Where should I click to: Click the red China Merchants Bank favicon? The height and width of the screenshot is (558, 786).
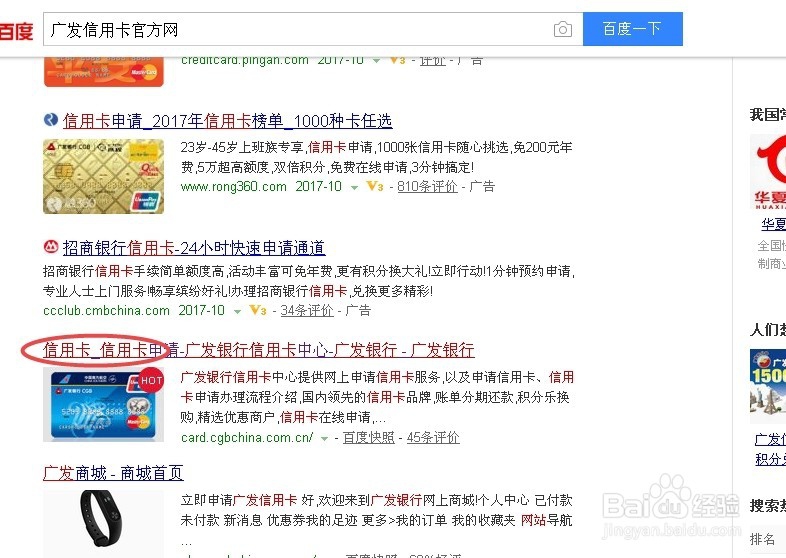click(51, 247)
